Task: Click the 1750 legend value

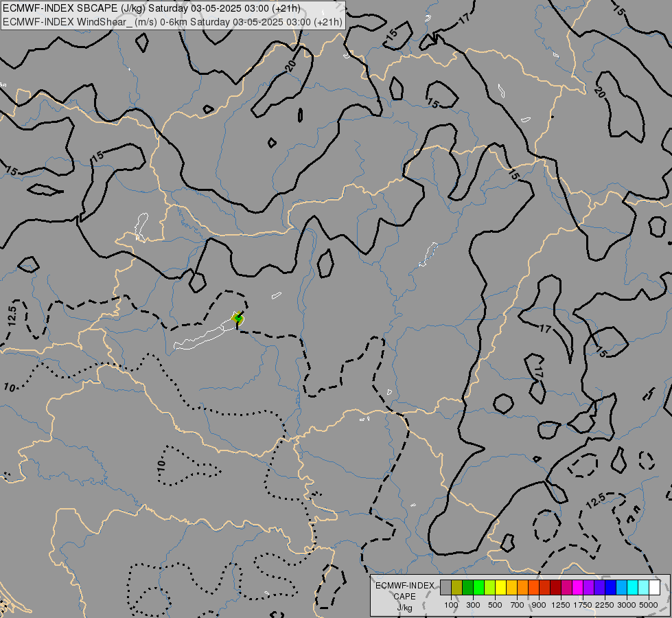Action: pyautogui.click(x=583, y=605)
